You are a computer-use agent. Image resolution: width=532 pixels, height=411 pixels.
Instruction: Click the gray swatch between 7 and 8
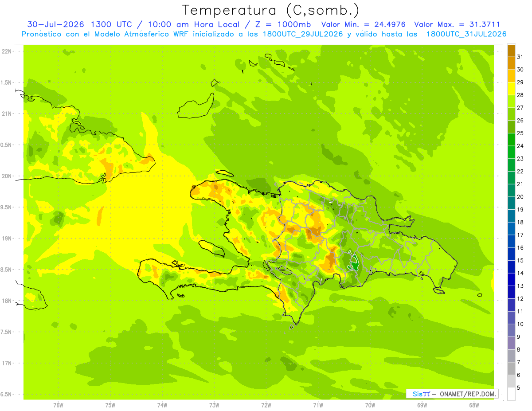[x=511, y=356]
